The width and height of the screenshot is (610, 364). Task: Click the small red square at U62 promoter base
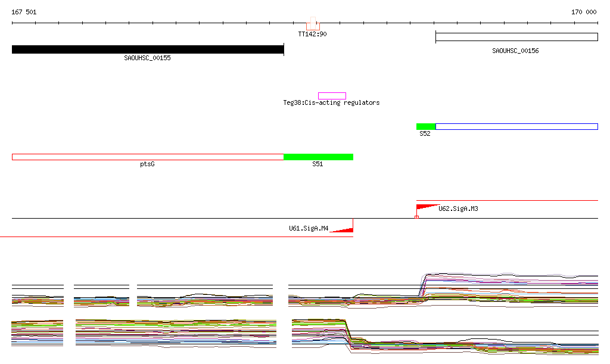coord(416,217)
